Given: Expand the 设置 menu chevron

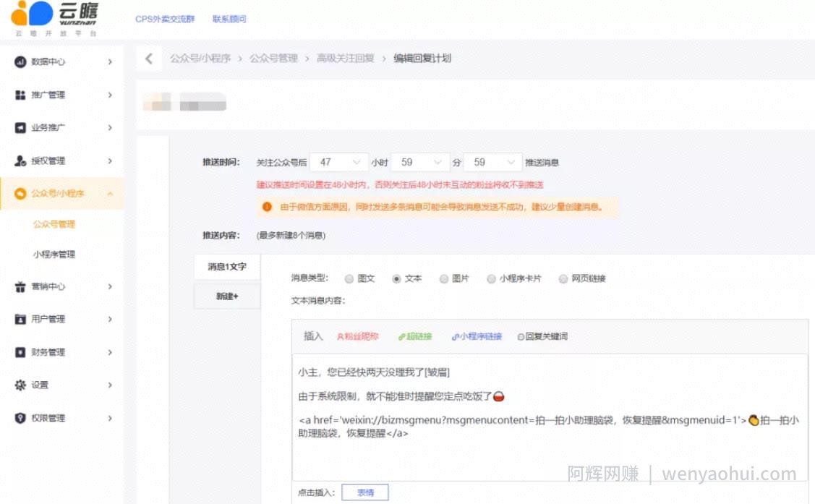Looking at the screenshot, I should click(110, 385).
